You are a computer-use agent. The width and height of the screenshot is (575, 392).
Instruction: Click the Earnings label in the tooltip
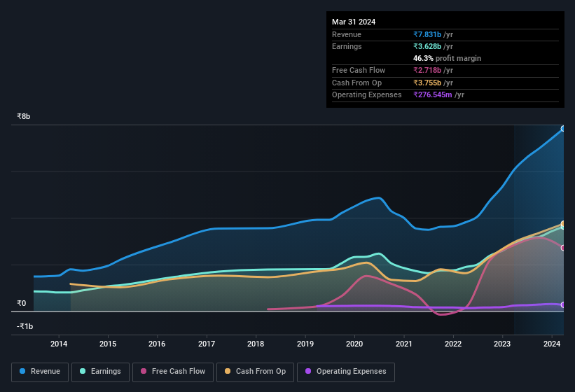point(347,46)
